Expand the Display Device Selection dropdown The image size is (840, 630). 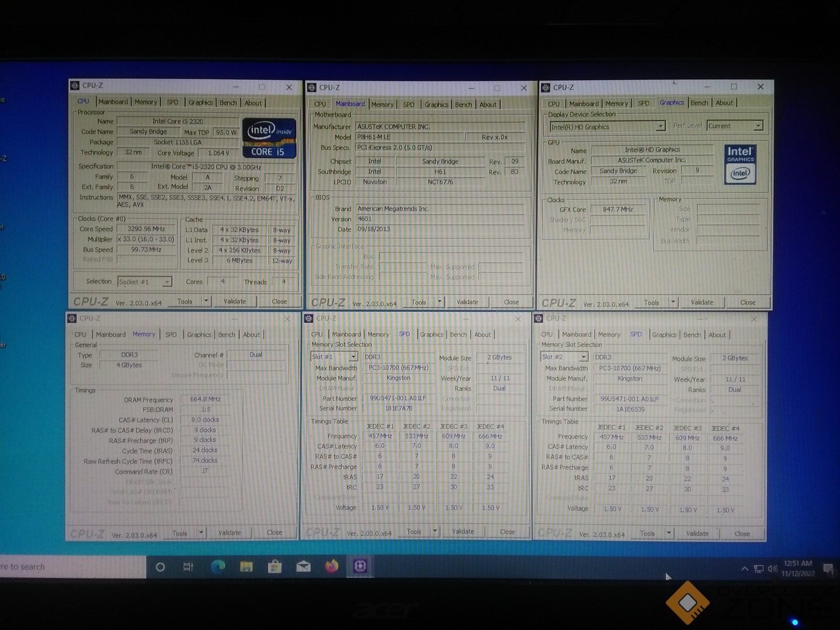607,127
